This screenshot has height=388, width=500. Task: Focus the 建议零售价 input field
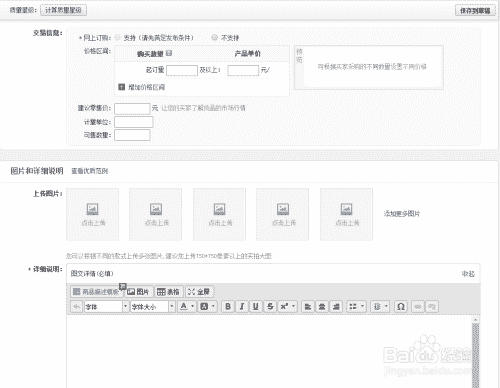coord(132,109)
